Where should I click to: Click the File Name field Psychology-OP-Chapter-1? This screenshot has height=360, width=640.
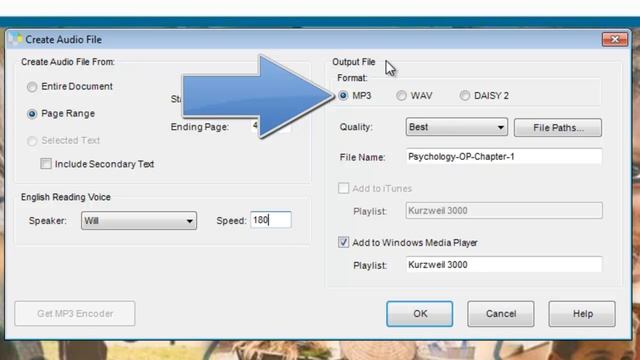pyautogui.click(x=504, y=157)
